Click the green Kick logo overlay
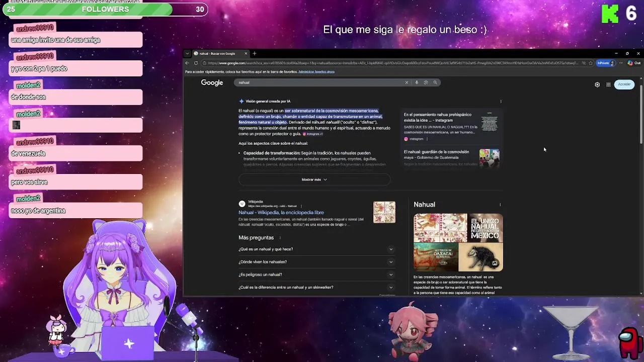 [610, 14]
